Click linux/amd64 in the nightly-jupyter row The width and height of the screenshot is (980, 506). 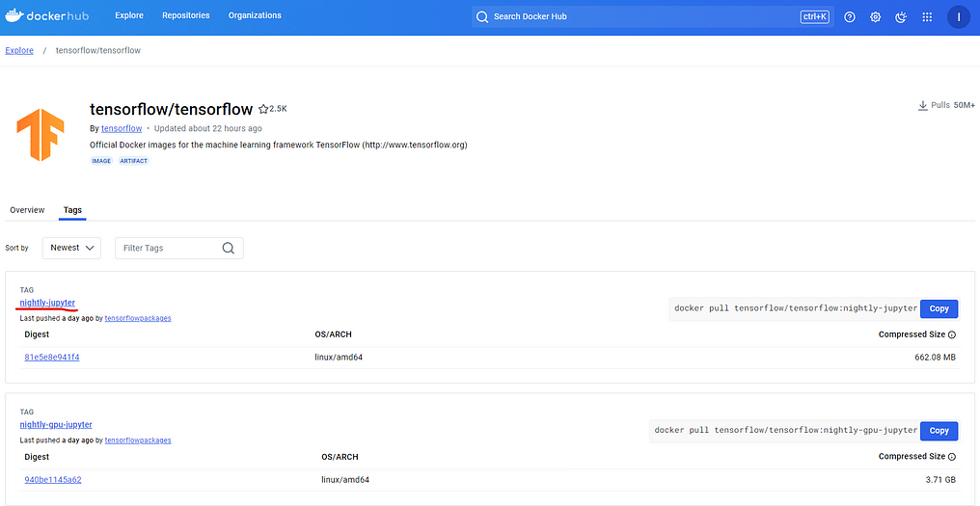[339, 358]
